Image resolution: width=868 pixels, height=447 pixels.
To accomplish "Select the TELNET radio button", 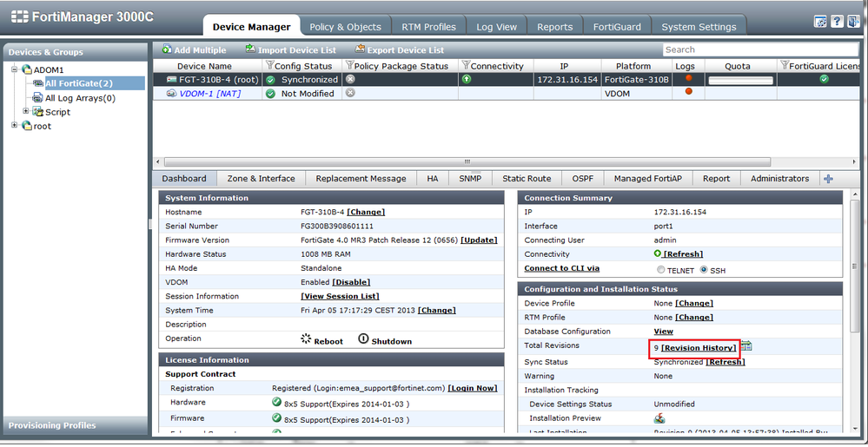I will point(660,270).
